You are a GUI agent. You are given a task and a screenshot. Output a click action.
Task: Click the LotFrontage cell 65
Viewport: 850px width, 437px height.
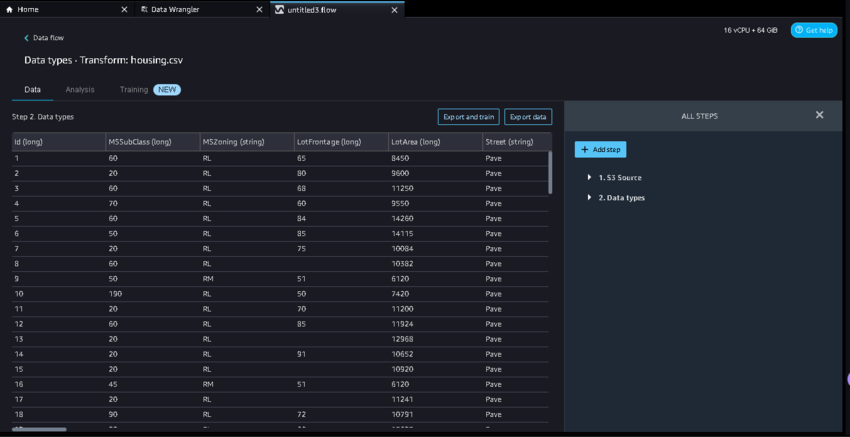301,158
